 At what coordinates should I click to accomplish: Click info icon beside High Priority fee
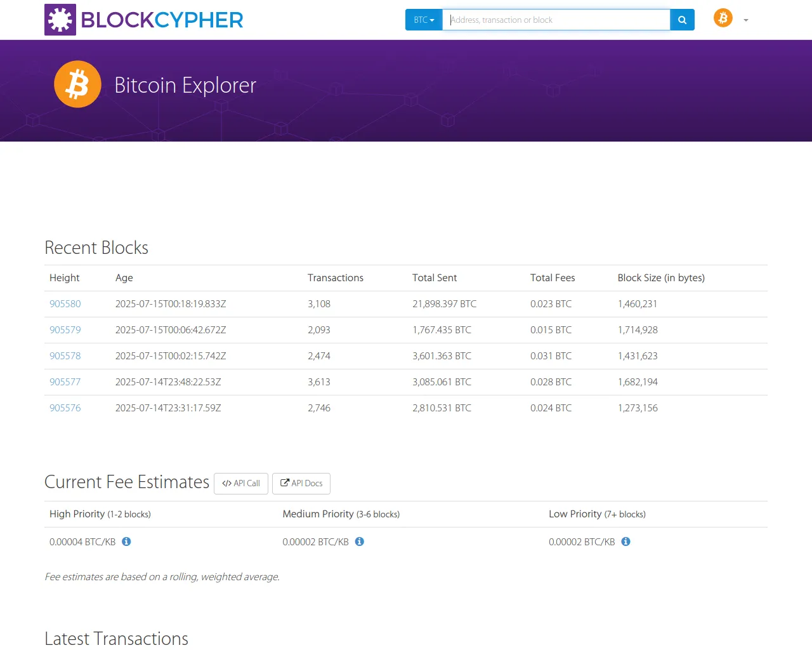point(126,541)
